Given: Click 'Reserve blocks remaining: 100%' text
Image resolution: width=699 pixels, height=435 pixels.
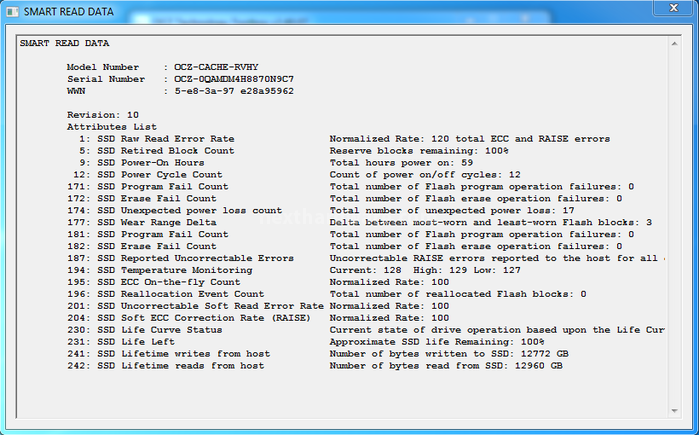Looking at the screenshot, I should (x=419, y=151).
